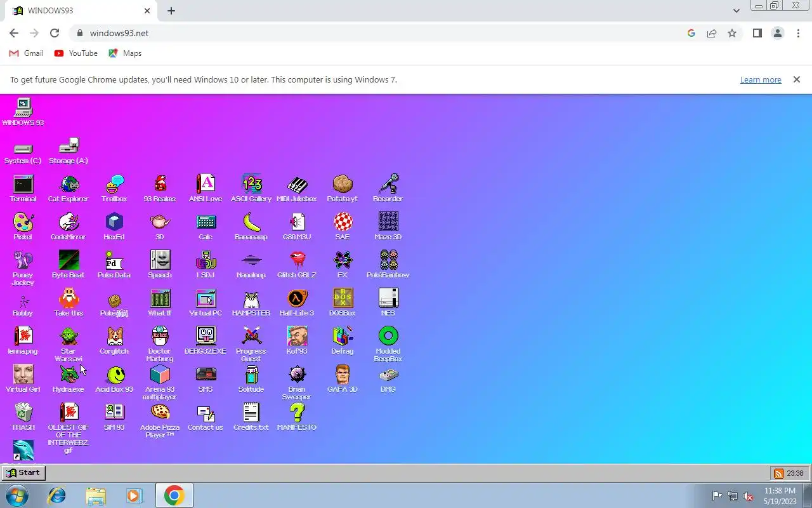Image resolution: width=812 pixels, height=508 pixels.
Task: Open DOSBox icon
Action: click(343, 303)
